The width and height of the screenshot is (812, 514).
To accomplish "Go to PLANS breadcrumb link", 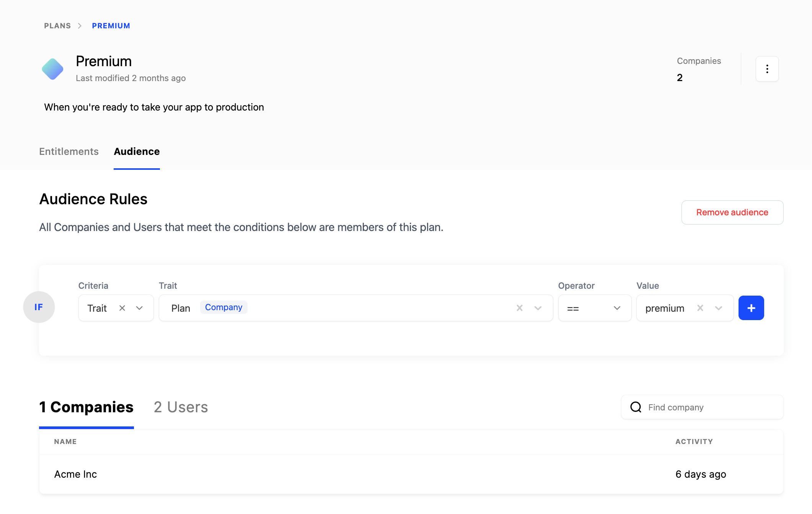I will click(x=57, y=26).
